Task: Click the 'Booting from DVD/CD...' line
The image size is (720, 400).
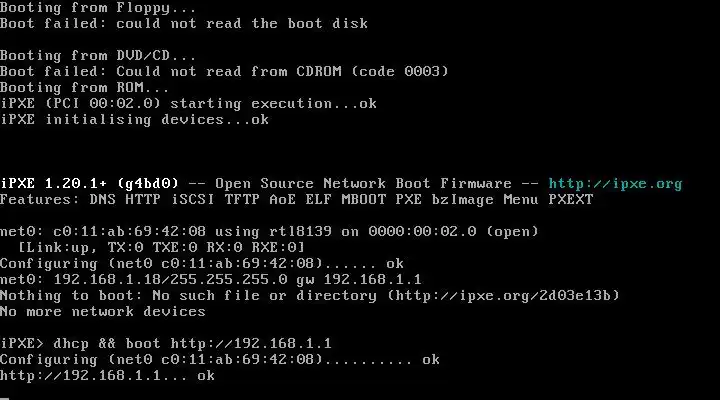Action: click(x=98, y=56)
